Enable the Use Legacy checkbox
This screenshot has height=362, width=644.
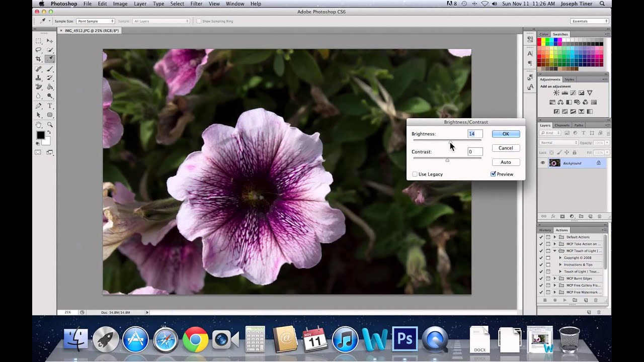point(415,174)
